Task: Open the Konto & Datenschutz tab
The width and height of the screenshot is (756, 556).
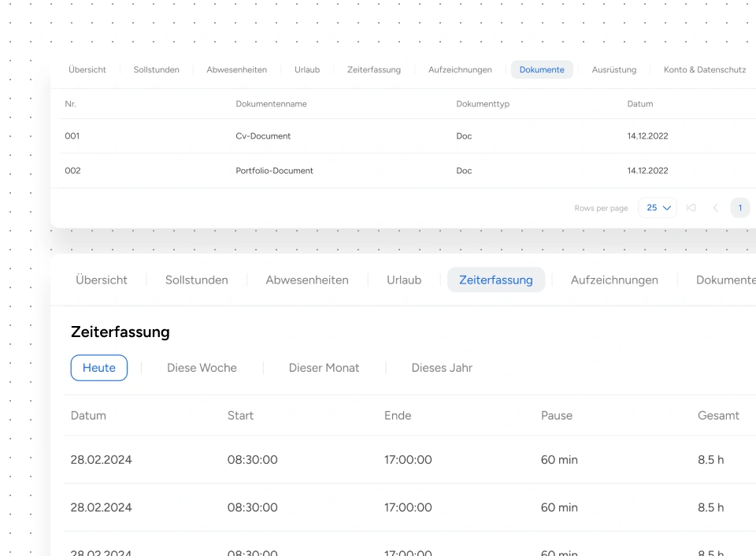Action: 704,70
